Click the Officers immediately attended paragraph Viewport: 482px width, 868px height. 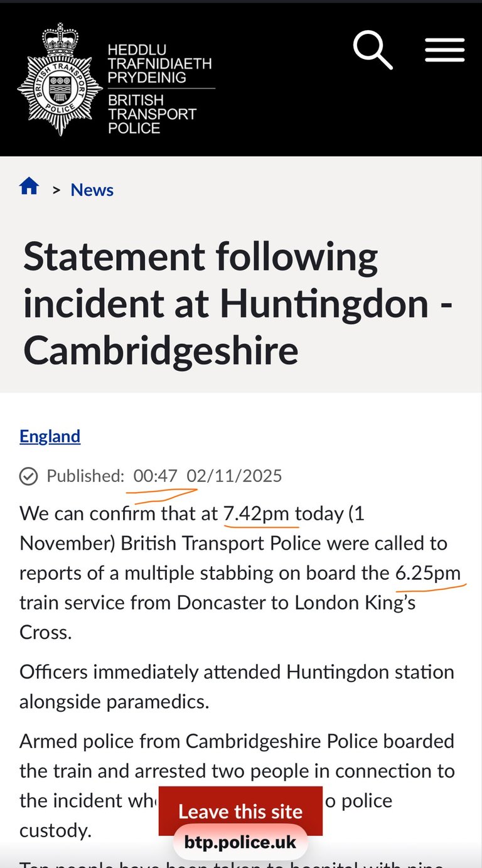(237, 686)
